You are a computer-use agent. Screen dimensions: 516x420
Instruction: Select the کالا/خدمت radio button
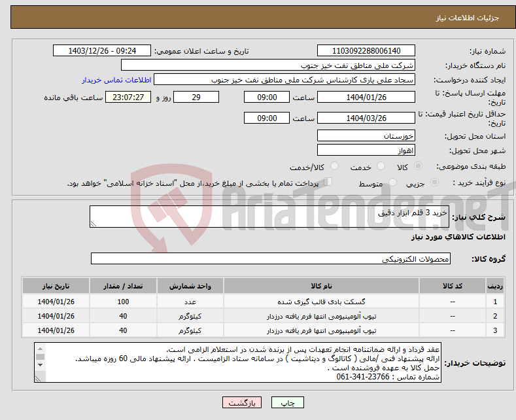coord(334,166)
